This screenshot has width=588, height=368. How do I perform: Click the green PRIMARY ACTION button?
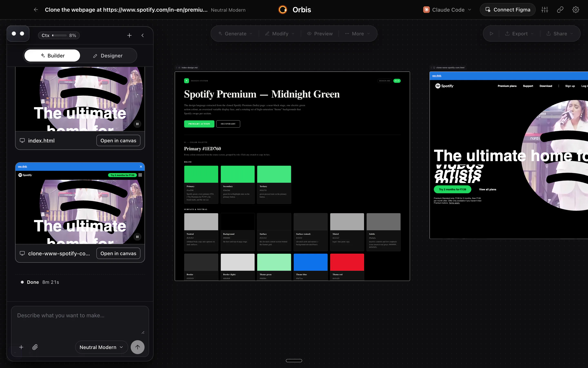pos(199,124)
